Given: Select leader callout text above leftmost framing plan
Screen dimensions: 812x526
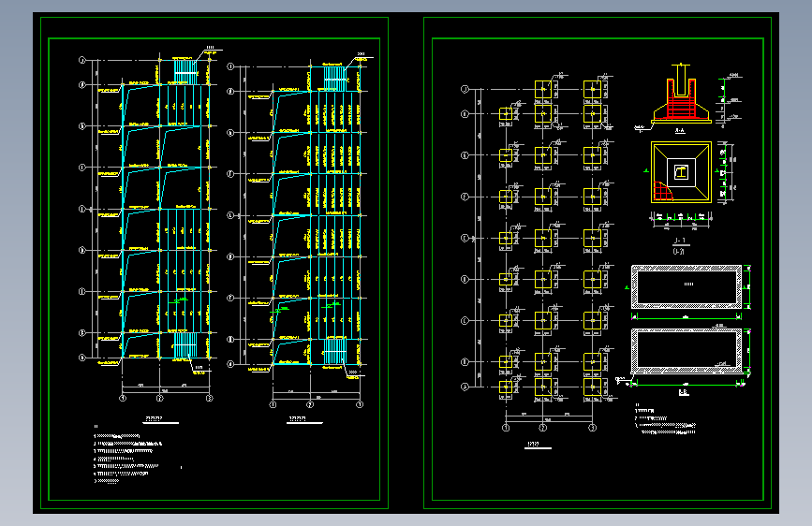Looking at the screenshot, I should (x=210, y=48).
